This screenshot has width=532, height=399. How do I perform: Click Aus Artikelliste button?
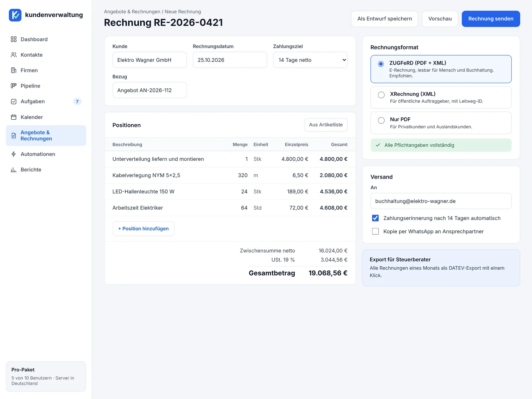click(326, 125)
